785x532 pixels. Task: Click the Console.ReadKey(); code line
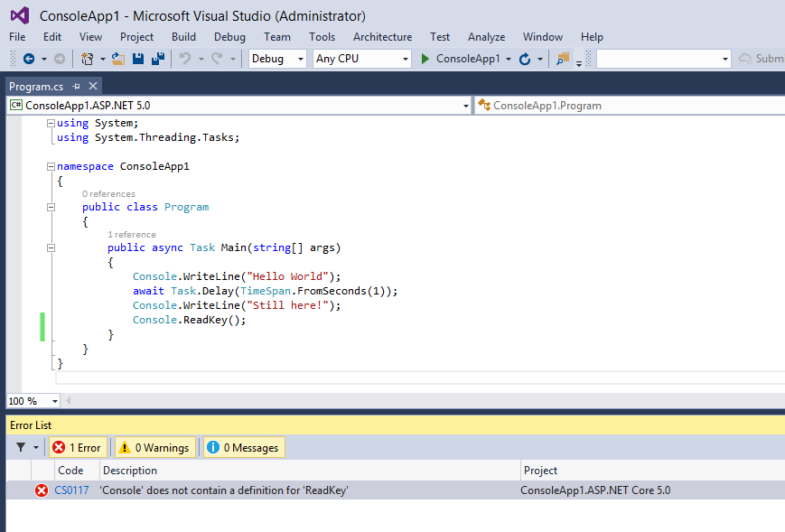point(189,320)
